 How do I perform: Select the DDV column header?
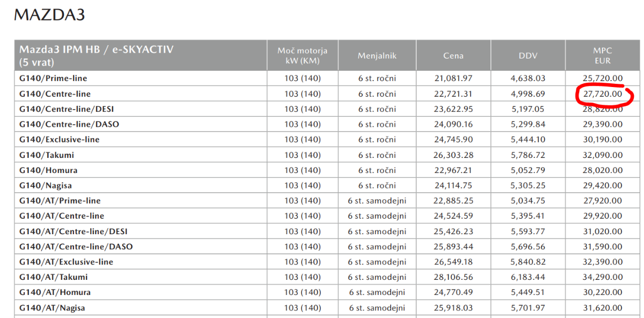tap(528, 55)
